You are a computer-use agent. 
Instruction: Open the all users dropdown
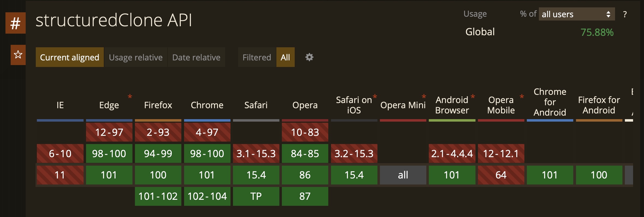[x=577, y=14]
